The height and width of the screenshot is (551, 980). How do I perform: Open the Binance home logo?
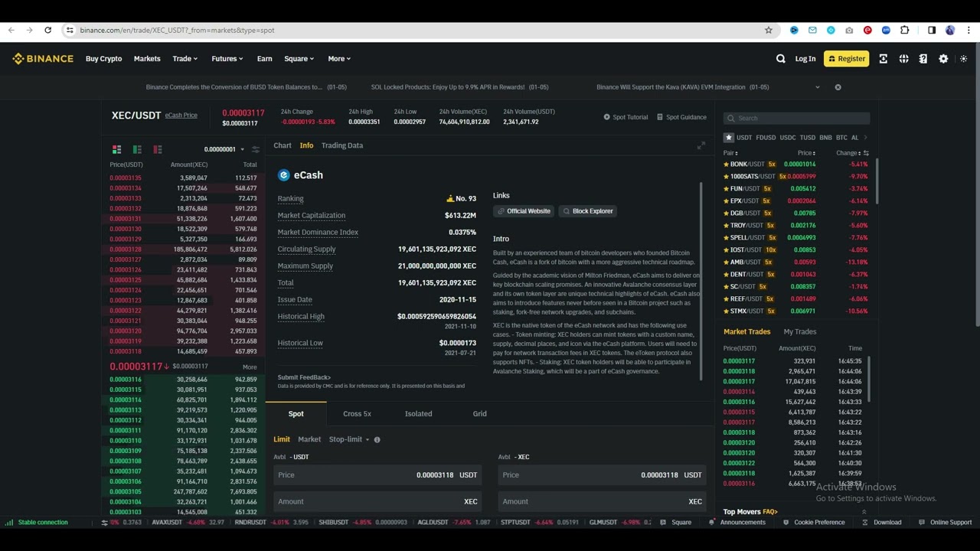43,59
